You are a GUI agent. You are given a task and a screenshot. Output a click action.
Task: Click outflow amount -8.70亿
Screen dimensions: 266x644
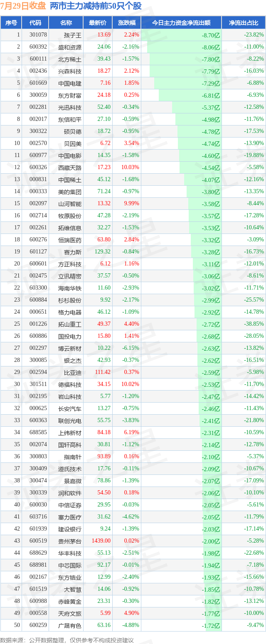point(211,35)
